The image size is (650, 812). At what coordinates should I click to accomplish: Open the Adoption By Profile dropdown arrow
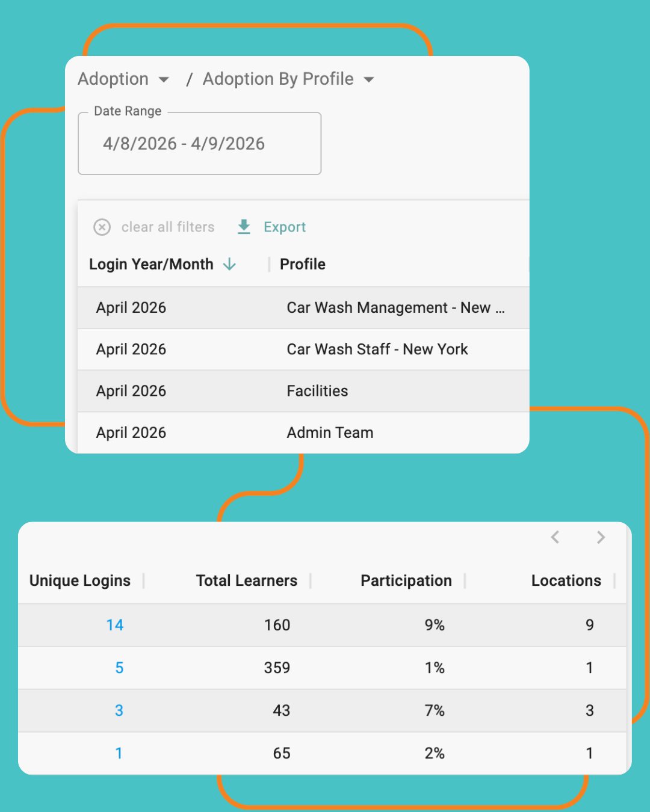tap(369, 79)
